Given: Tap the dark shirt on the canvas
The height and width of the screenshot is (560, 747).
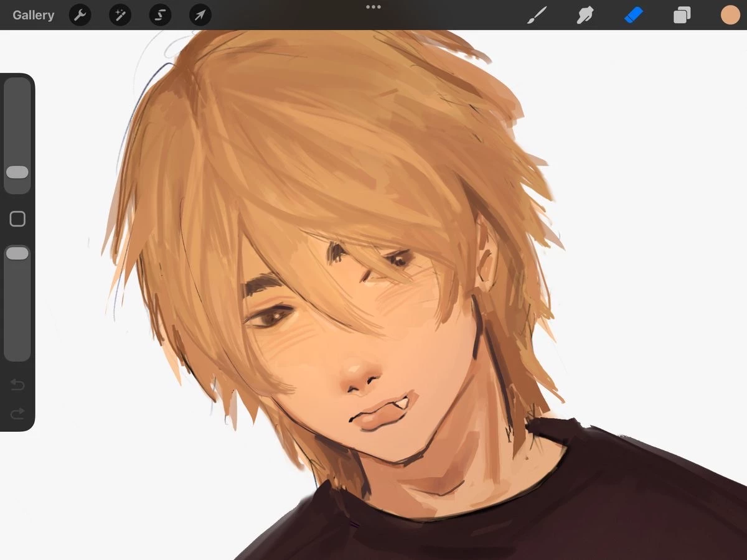Looking at the screenshot, I should (560, 510).
